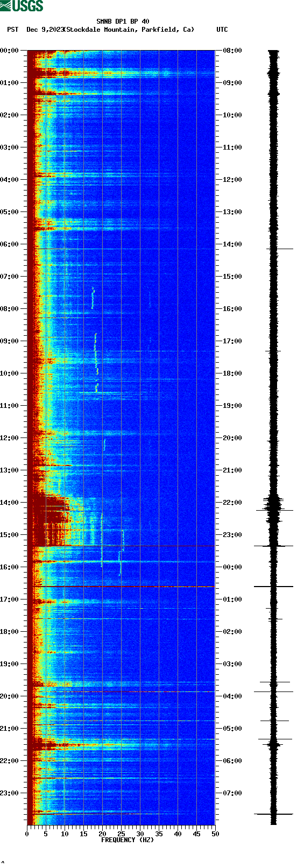Image resolution: width=297 pixels, height=868 pixels.
Task: Click the 22:00 UTC time label
Action: point(232,503)
